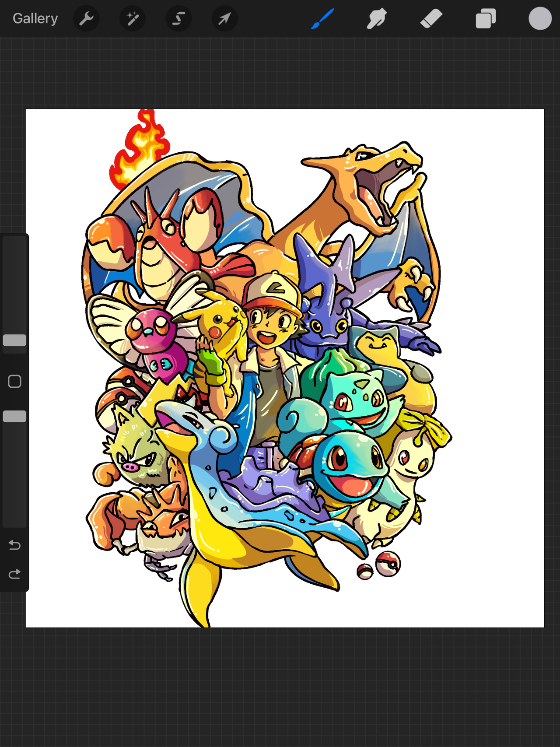Open the active color picker circle
Viewport: 560px width, 747px height.
pos(540,18)
